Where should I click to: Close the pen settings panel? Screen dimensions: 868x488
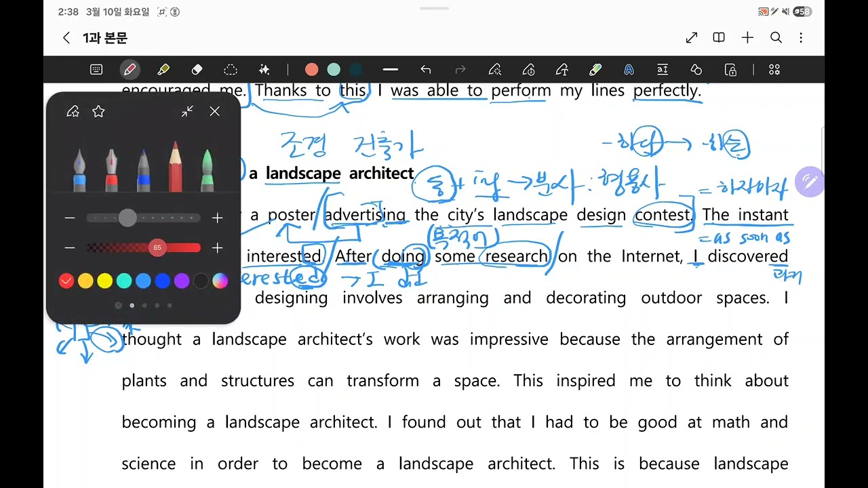click(x=215, y=111)
